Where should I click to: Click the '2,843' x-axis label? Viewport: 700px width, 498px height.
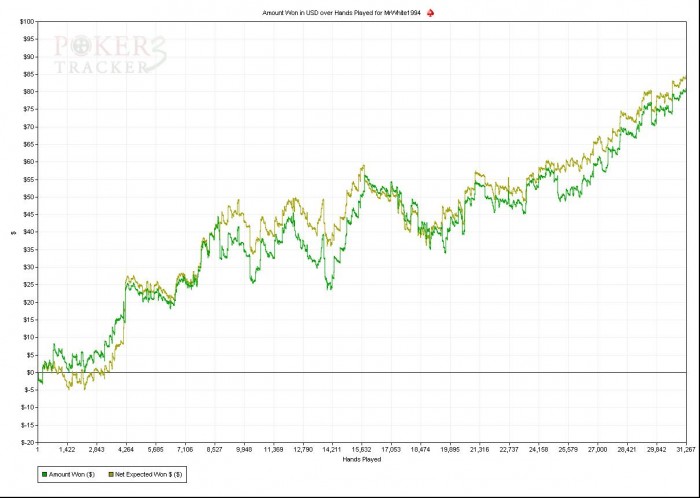click(96, 449)
